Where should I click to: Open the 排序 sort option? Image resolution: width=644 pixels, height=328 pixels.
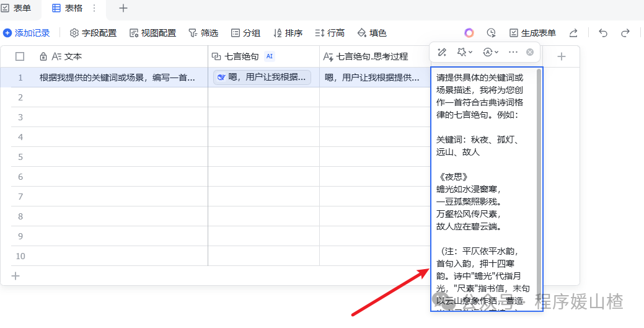[288, 33]
